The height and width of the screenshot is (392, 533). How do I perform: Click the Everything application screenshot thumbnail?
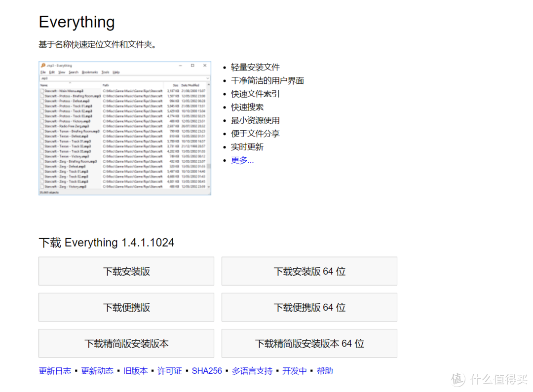(125, 128)
